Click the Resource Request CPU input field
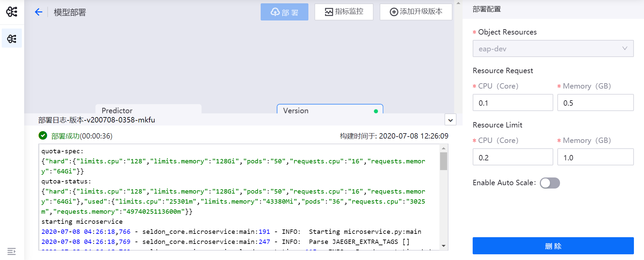 (512, 103)
